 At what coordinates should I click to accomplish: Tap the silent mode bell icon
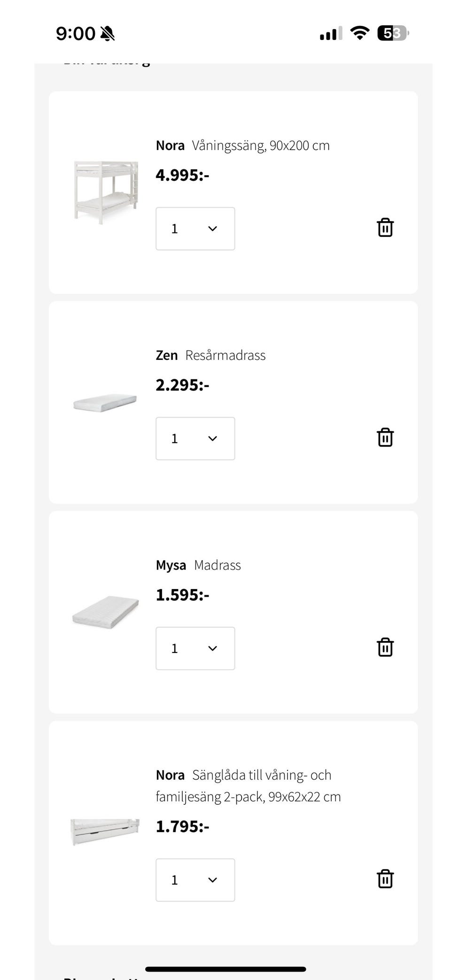(x=108, y=34)
